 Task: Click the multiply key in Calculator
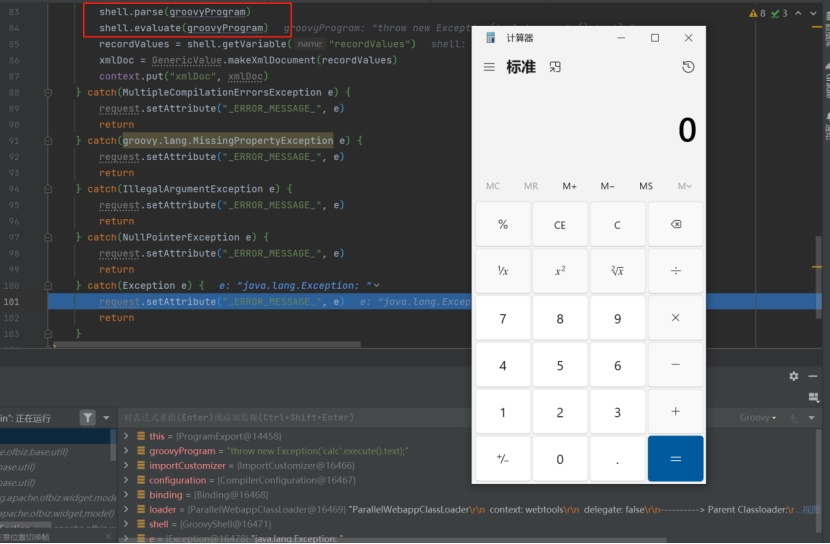pos(676,318)
